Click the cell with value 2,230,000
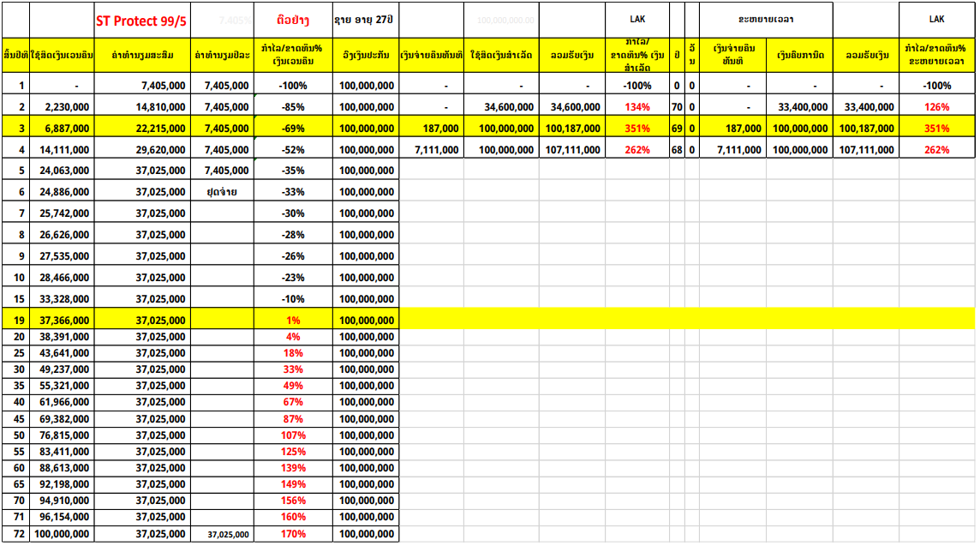This screenshot has height=546, width=980. click(62, 107)
